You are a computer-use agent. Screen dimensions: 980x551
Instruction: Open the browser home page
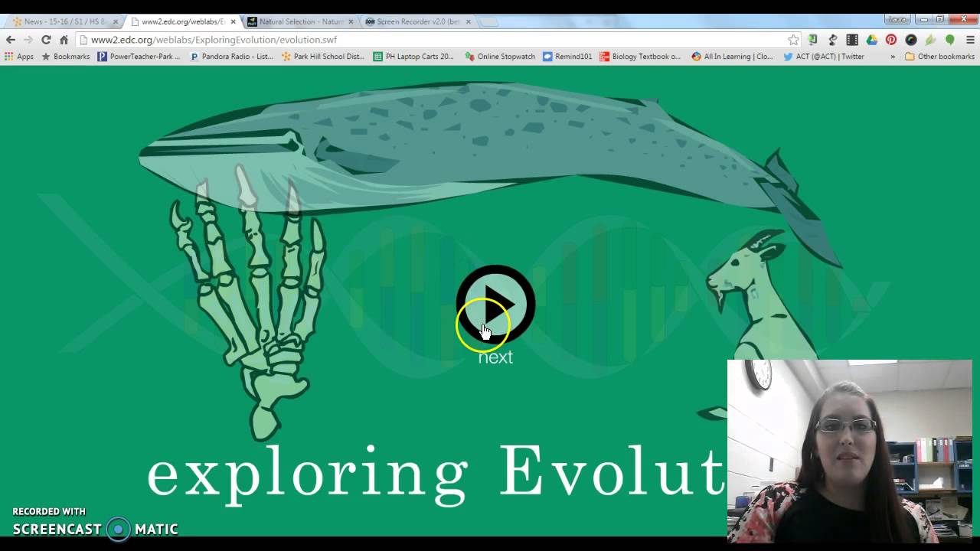[x=64, y=40]
